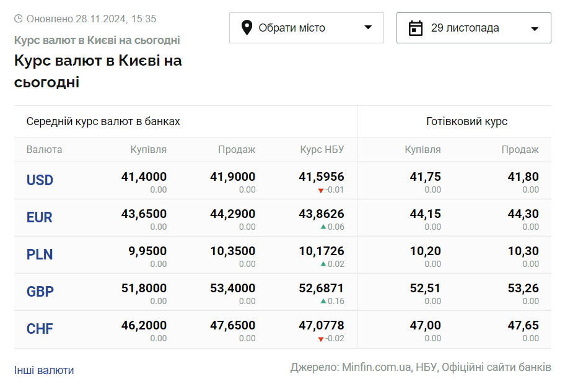
Task: Follow the Інші валюти link
Action: [44, 370]
